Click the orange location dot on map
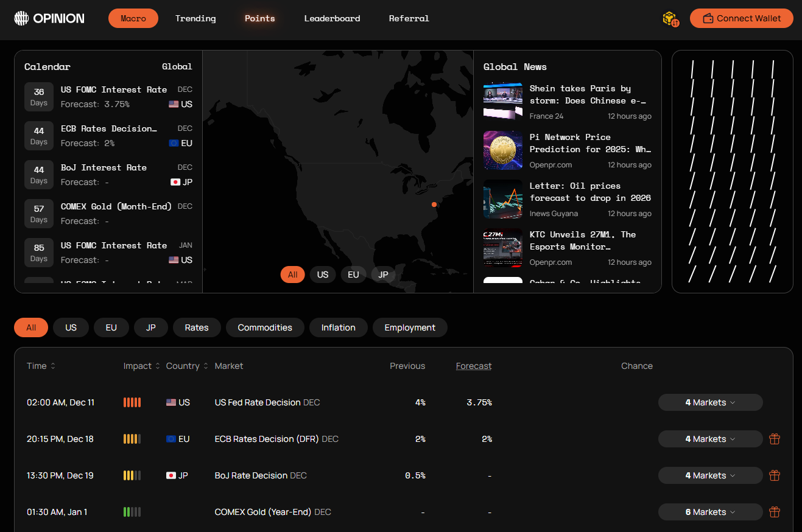Viewport: 802px width, 532px height. click(x=434, y=205)
